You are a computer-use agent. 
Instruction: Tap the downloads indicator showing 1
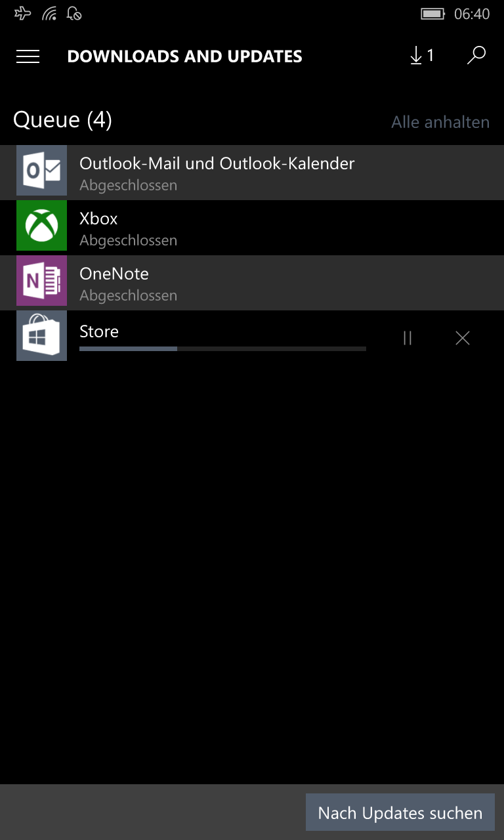[x=422, y=56]
